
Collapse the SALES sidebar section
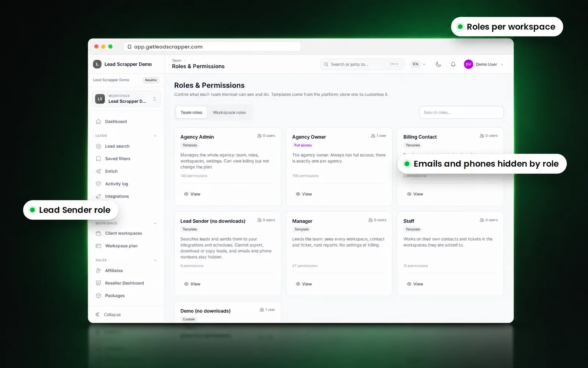point(155,260)
